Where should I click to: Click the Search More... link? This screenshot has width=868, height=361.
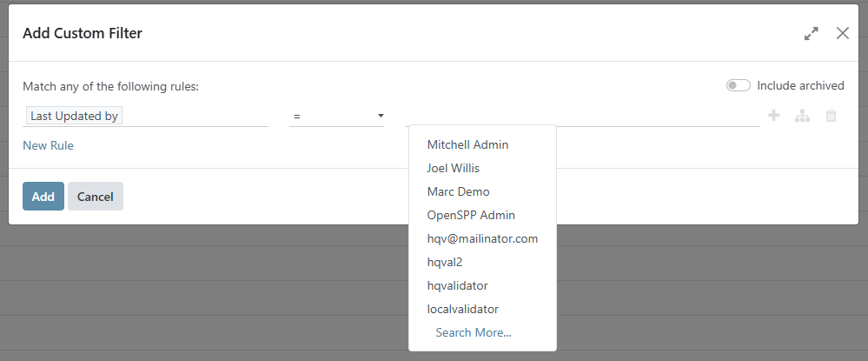[x=474, y=332]
